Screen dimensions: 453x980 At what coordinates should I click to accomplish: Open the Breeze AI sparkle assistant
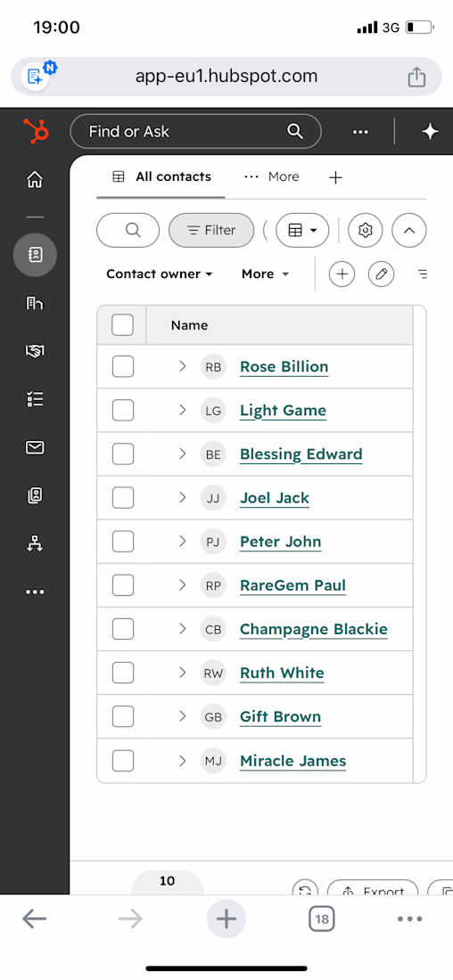[430, 132]
